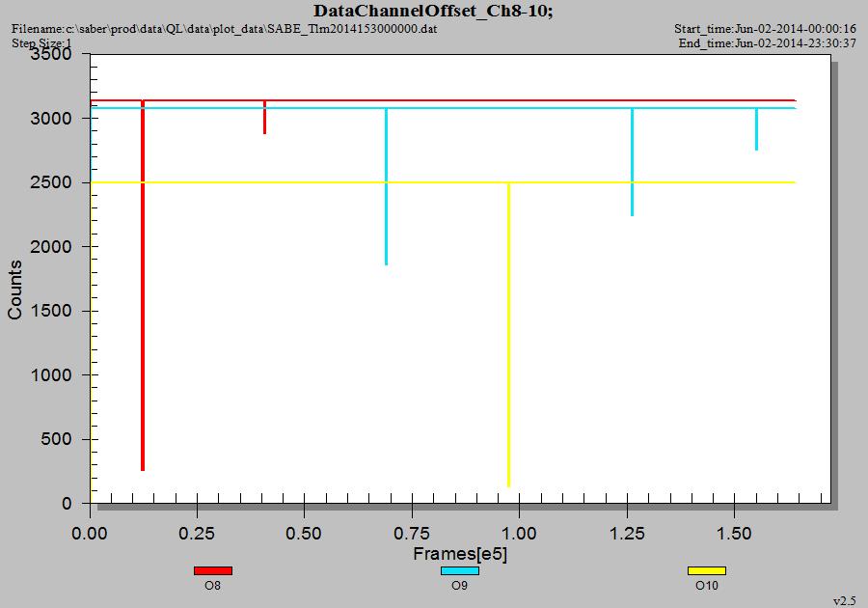Click the yellow O10 legend swatch
The width and height of the screenshot is (868, 608).
(x=706, y=570)
